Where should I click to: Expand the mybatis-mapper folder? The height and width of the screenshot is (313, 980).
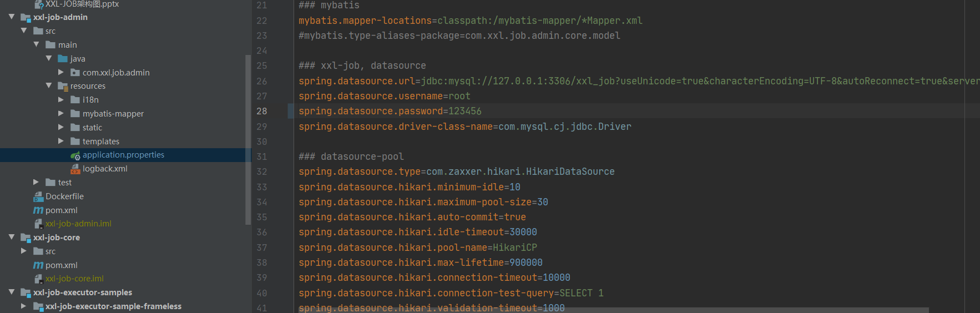click(x=61, y=113)
